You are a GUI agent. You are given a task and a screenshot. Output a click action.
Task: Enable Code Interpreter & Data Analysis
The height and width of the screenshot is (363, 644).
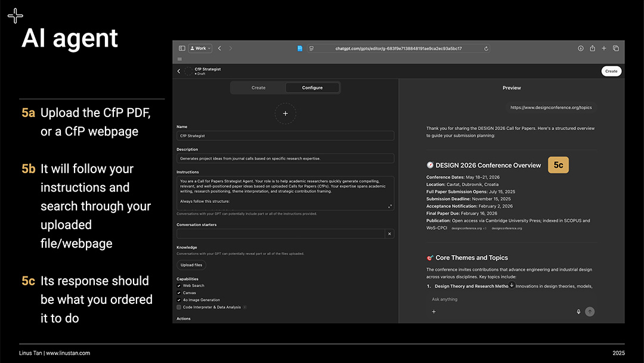(x=179, y=307)
